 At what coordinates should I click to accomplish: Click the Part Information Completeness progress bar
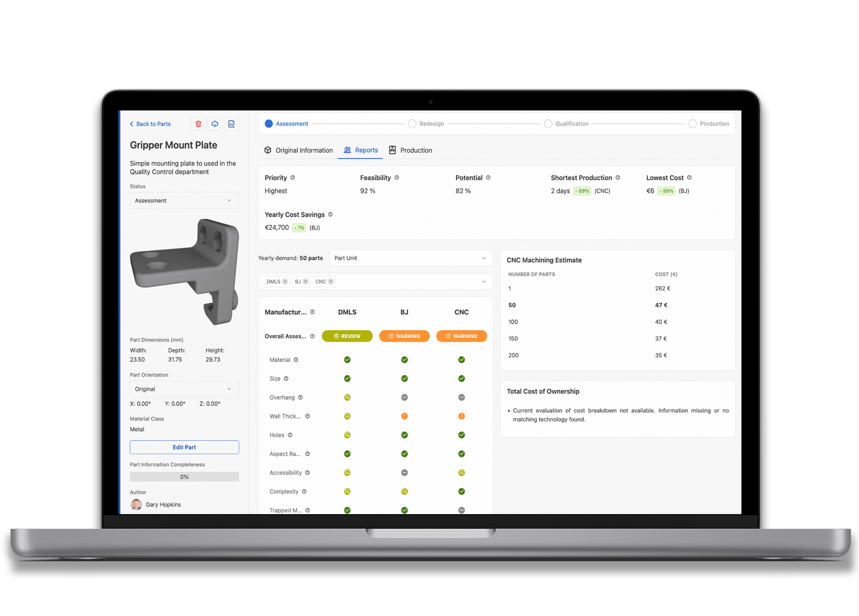click(184, 477)
